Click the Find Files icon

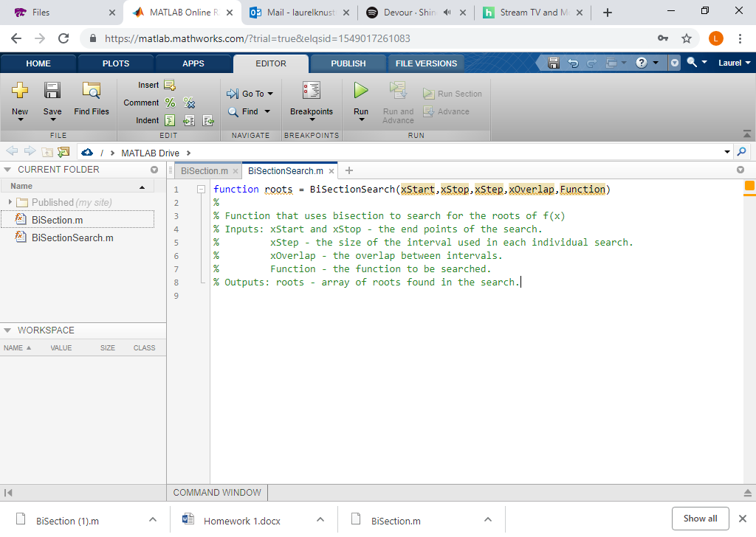[x=92, y=91]
